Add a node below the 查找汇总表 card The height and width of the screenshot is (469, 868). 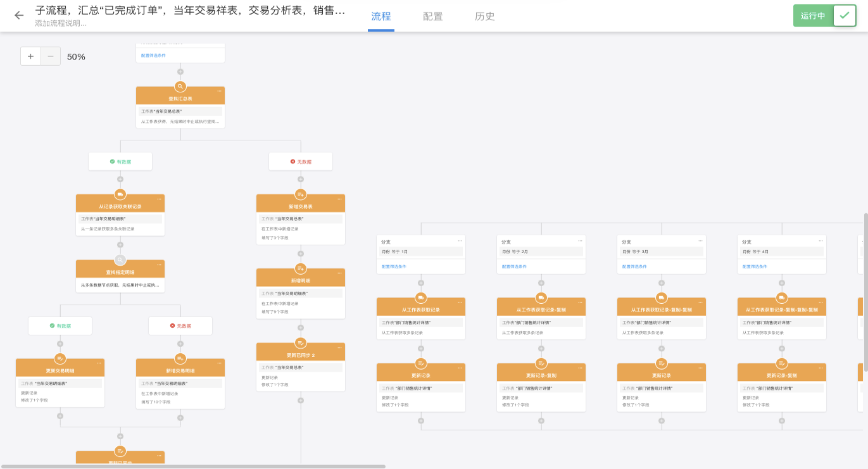tap(180, 134)
